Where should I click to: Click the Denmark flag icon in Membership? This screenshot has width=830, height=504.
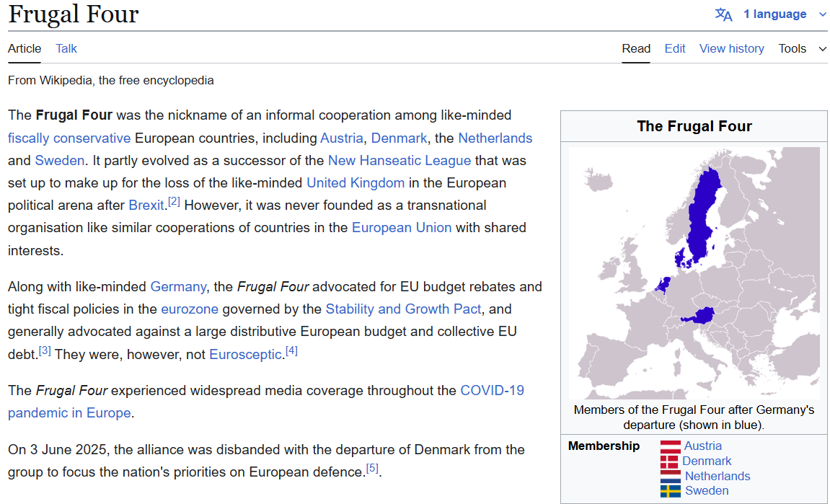[670, 461]
